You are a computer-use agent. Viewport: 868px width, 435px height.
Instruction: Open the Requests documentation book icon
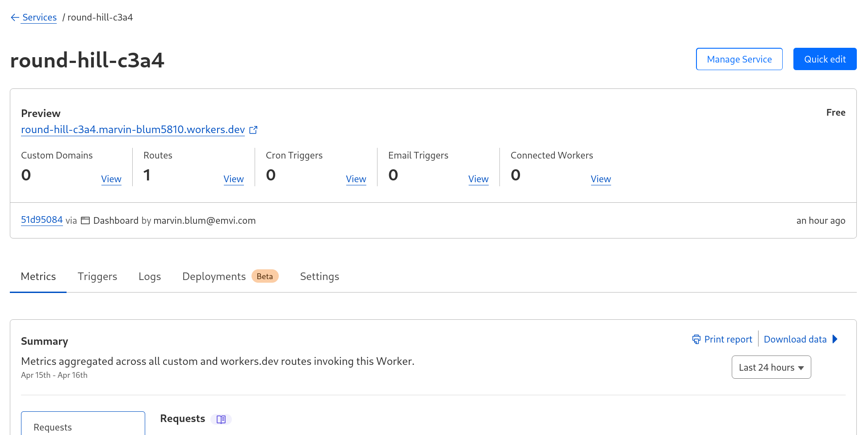point(221,419)
